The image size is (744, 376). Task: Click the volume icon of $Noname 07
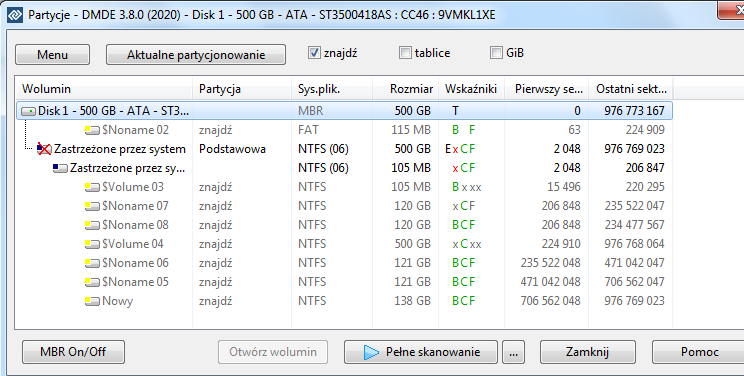(x=93, y=206)
